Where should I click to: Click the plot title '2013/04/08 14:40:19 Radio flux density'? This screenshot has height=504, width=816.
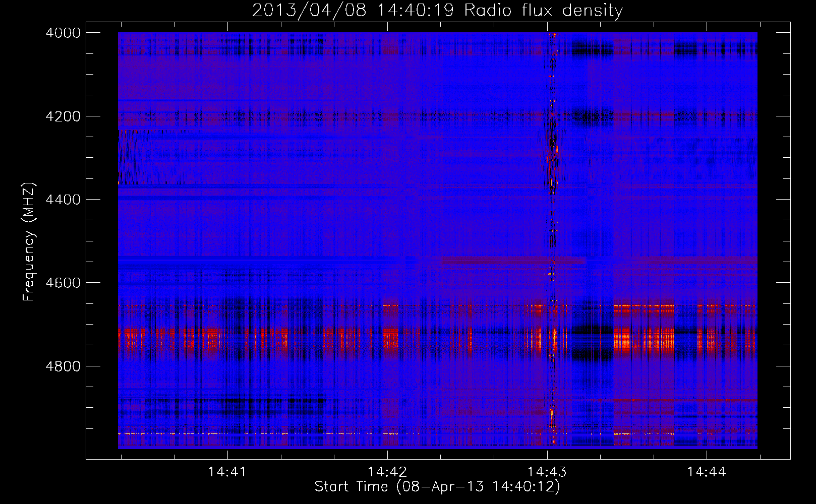point(437,11)
